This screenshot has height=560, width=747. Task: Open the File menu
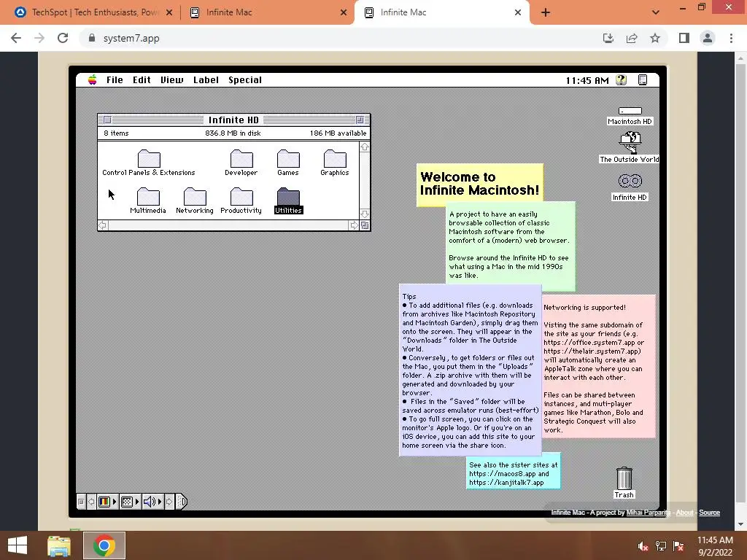[x=115, y=80]
